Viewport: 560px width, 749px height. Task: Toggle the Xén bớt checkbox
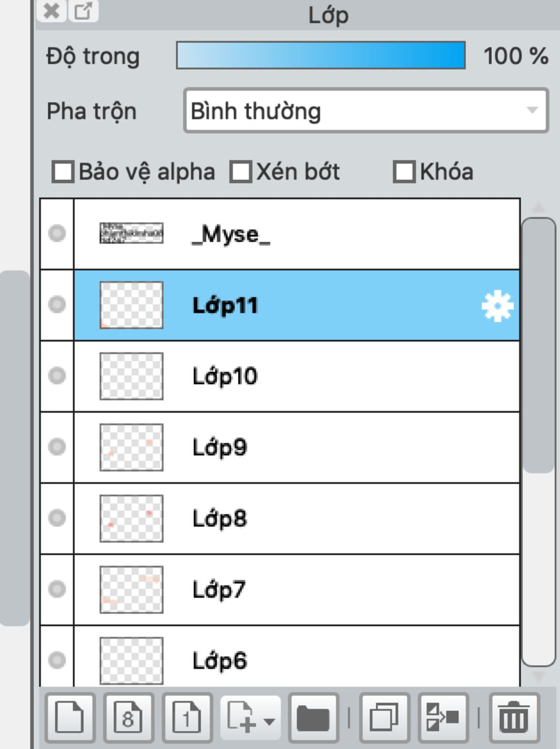click(241, 172)
